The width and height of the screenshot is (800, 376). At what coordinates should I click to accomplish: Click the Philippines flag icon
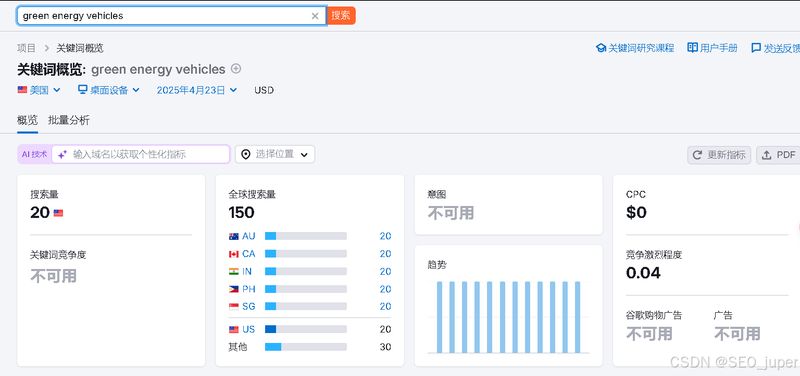(x=234, y=289)
